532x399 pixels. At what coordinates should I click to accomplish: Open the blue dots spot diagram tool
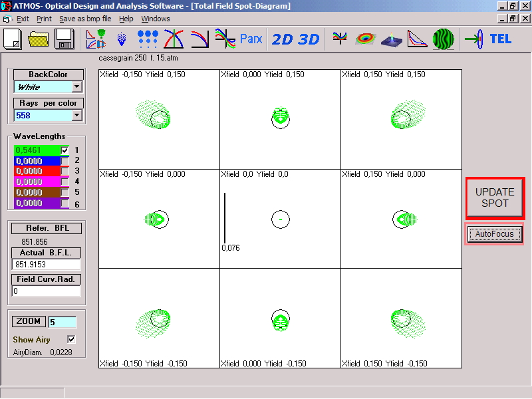147,39
